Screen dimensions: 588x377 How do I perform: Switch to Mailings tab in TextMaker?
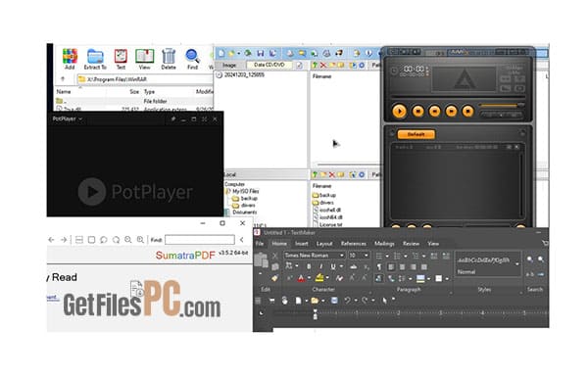(x=384, y=244)
